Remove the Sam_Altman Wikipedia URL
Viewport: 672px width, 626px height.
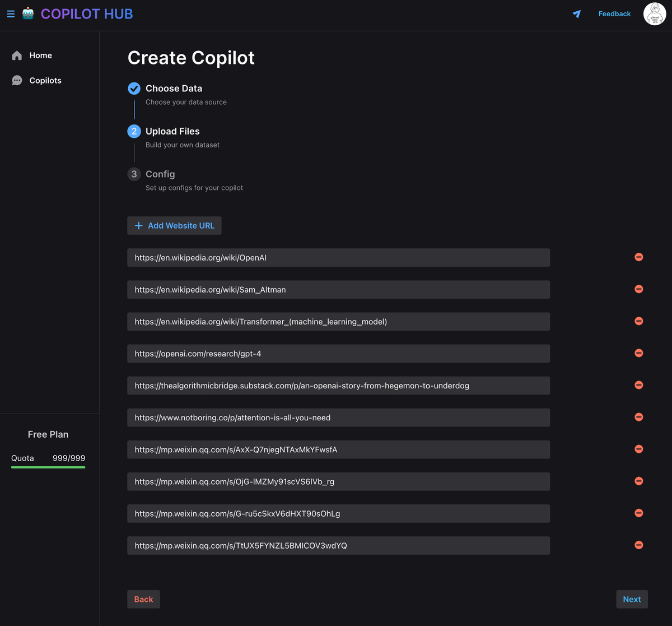tap(638, 289)
